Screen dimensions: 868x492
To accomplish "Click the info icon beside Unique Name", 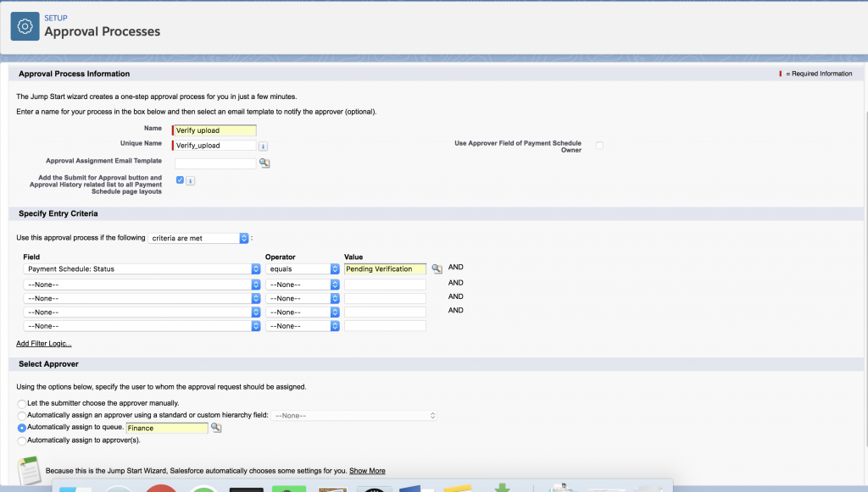I will 263,146.
